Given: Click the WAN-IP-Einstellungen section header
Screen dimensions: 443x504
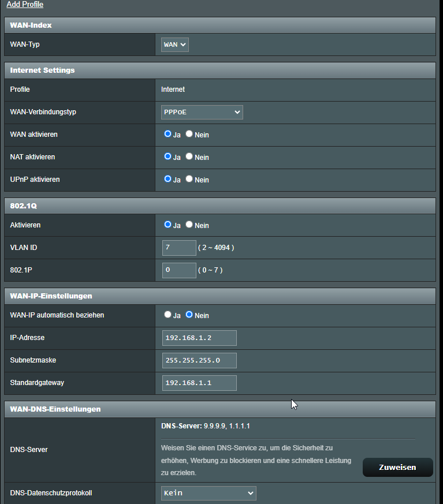Looking at the screenshot, I should coord(220,296).
